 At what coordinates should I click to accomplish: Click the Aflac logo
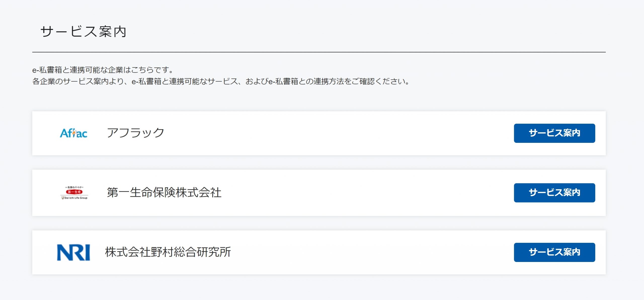[x=73, y=133]
